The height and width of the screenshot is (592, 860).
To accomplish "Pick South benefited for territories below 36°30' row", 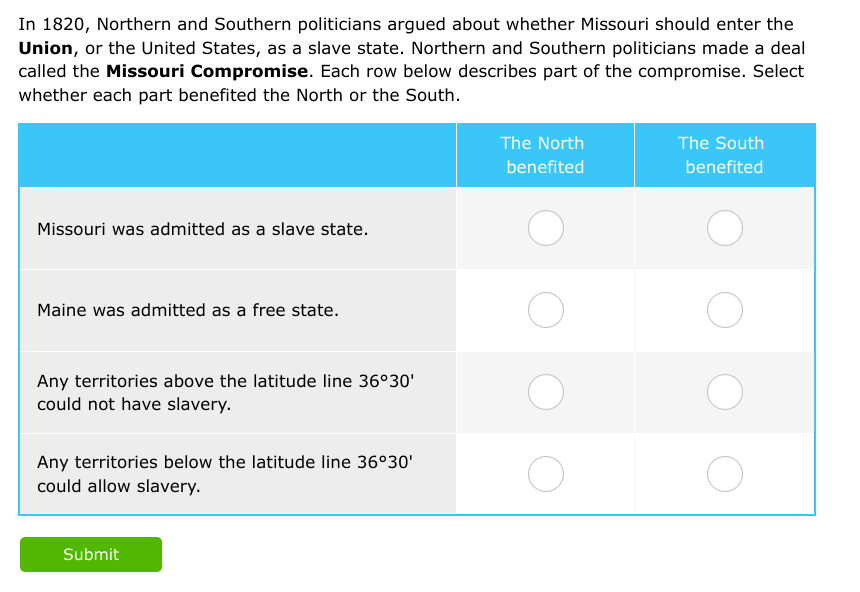I will [725, 473].
